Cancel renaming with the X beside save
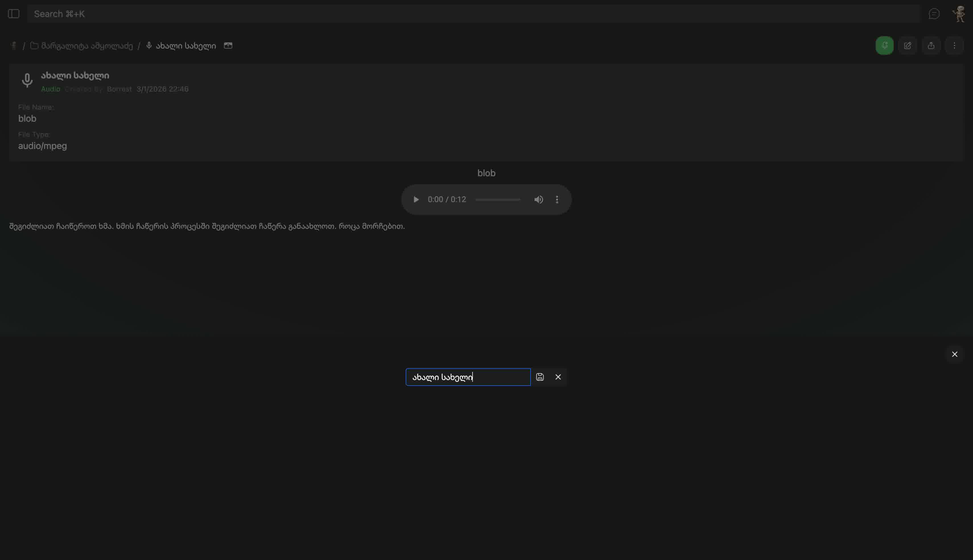Viewport: 973px width, 560px height. click(558, 377)
